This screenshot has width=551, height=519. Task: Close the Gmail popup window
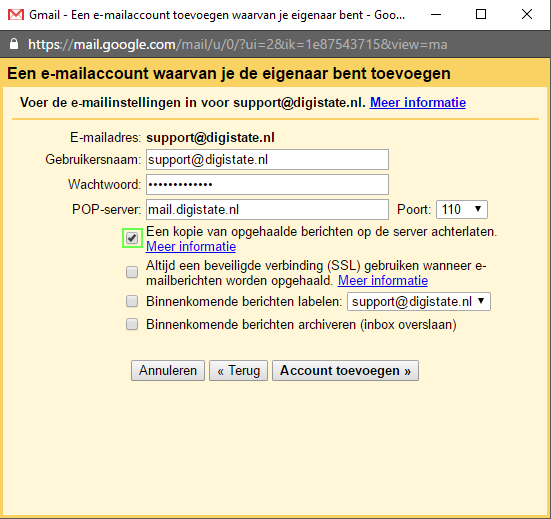pyautogui.click(x=527, y=14)
